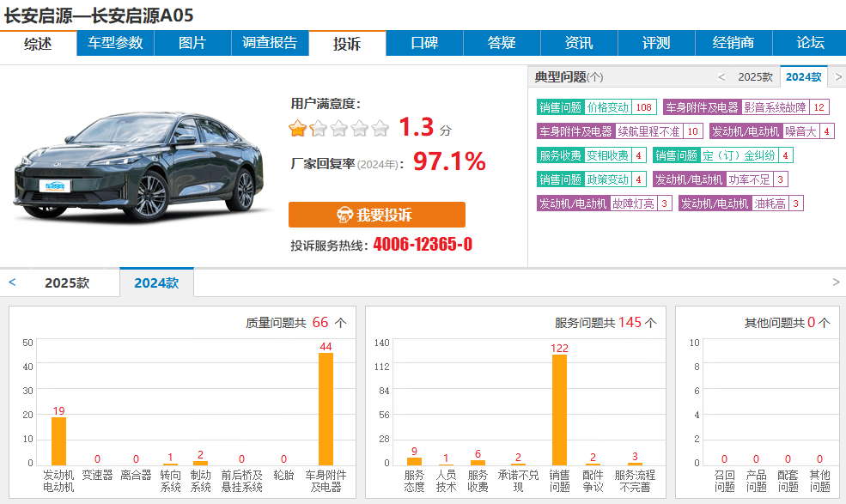This screenshot has width=846, height=504.
Task: Open the 图片 tab
Action: click(192, 43)
